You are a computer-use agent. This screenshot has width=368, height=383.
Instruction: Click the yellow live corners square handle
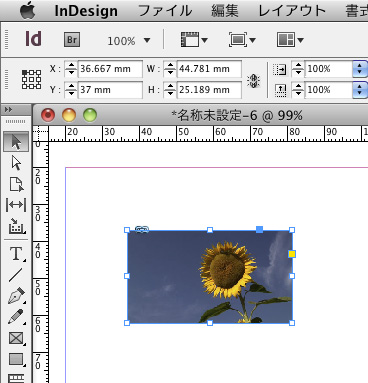(x=292, y=254)
